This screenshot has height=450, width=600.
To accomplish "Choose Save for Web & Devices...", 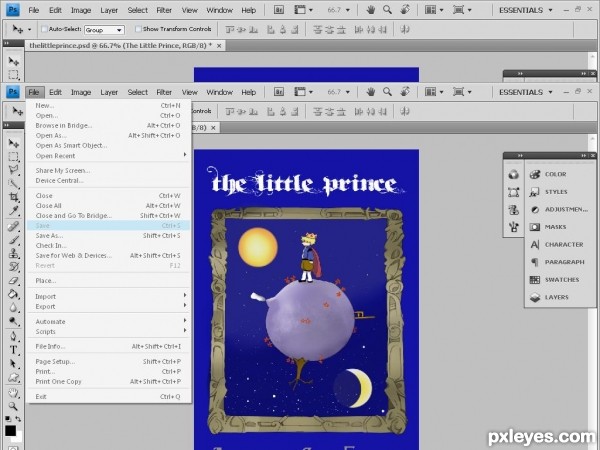I will [109, 256].
